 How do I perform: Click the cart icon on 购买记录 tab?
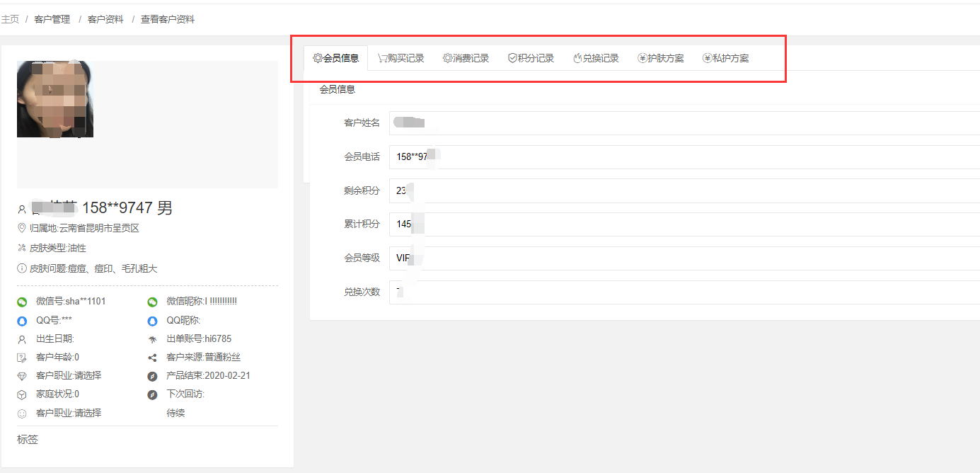point(382,58)
